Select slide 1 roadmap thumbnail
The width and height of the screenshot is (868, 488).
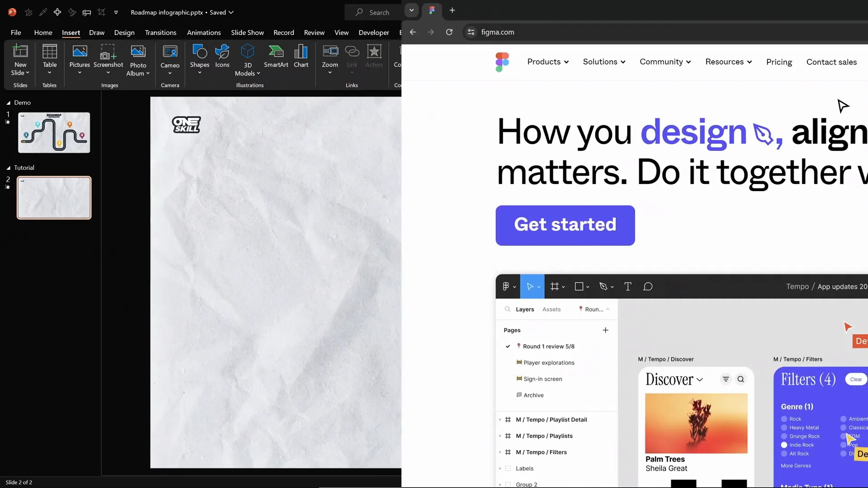pos(54,132)
